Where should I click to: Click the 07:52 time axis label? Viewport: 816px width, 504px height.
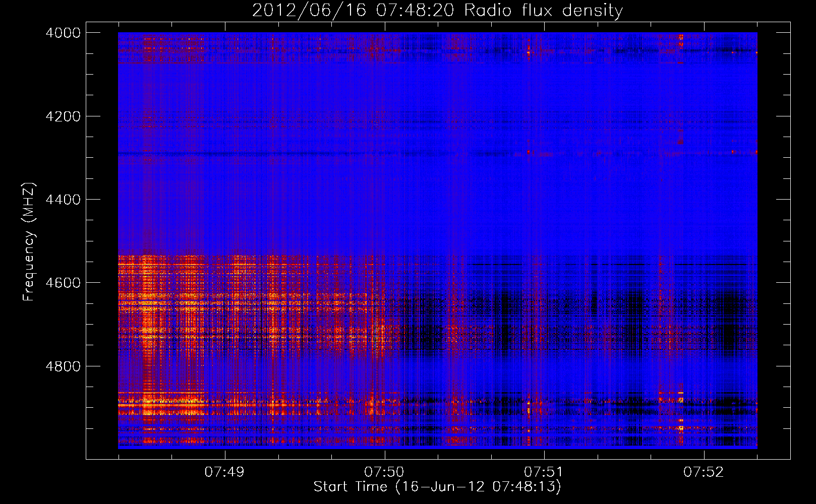(704, 472)
